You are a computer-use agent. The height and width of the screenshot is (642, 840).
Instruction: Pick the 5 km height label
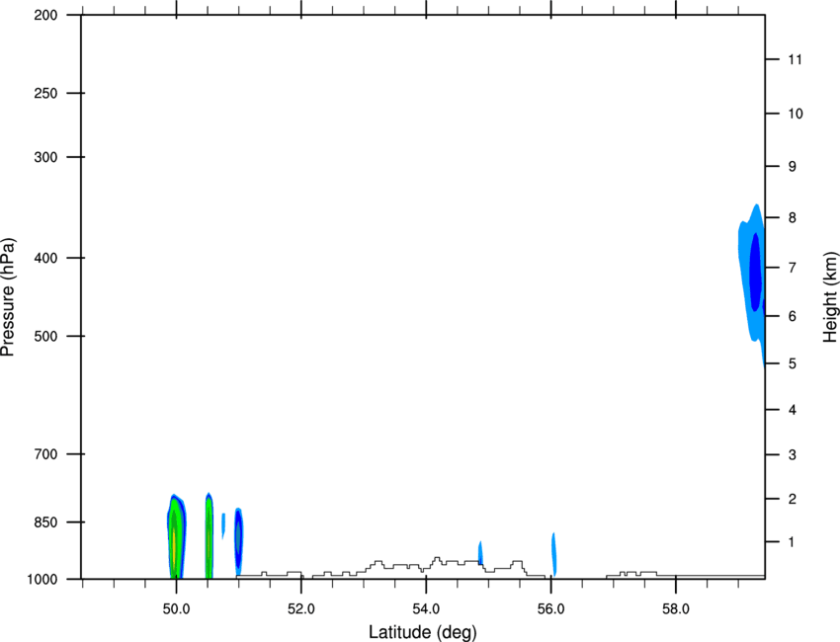(793, 363)
